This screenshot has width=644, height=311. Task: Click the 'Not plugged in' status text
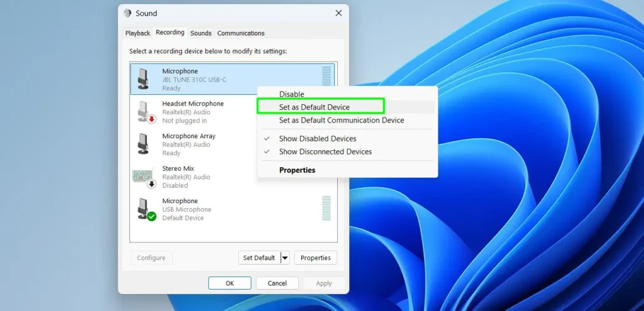tap(184, 121)
